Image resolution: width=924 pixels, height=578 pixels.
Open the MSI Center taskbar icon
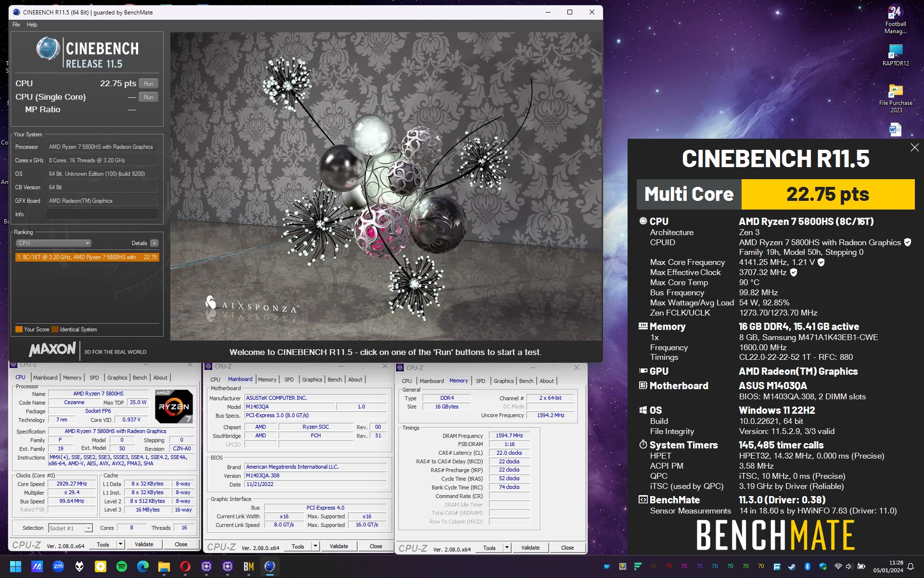point(37,566)
